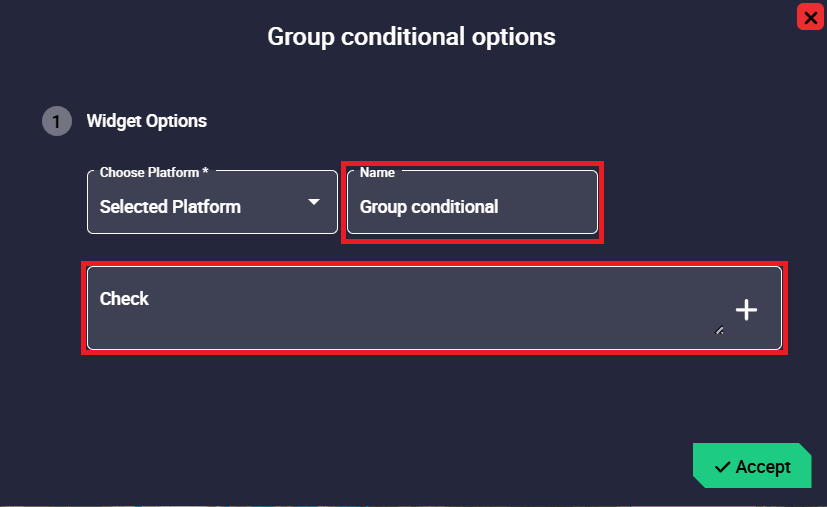Select the 'Selected Platform' value text
Image resolution: width=827 pixels, height=507 pixels.
pos(170,207)
